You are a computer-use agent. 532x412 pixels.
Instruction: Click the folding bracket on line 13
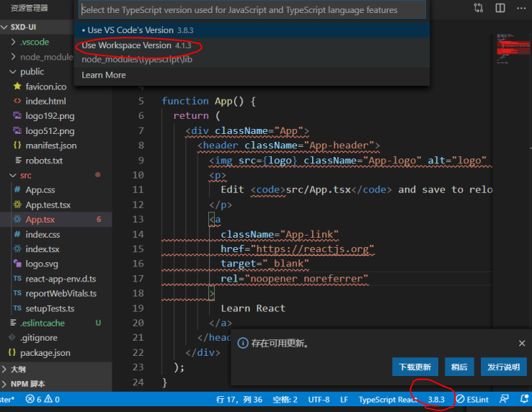pyautogui.click(x=212, y=220)
